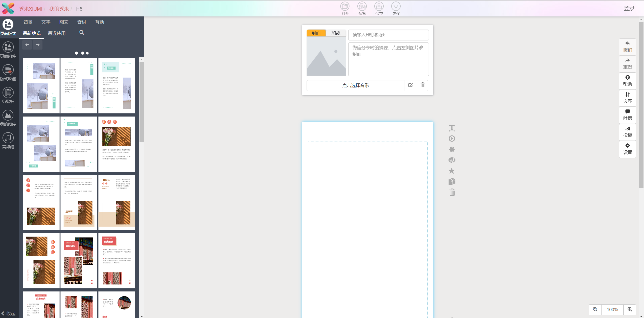Select the 页面组件 sidebar icon
This screenshot has height=318, width=644.
8,50
